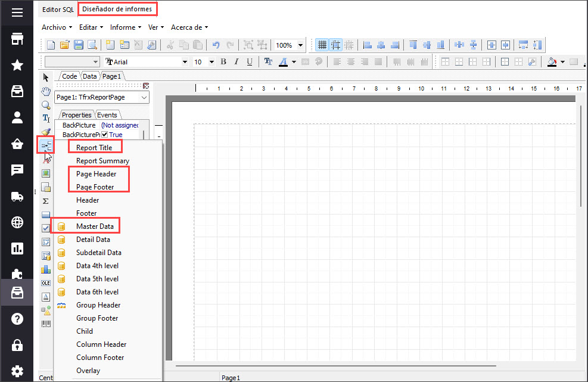The image size is (588, 382).
Task: Toggle Underline formatting
Action: pyautogui.click(x=250, y=62)
